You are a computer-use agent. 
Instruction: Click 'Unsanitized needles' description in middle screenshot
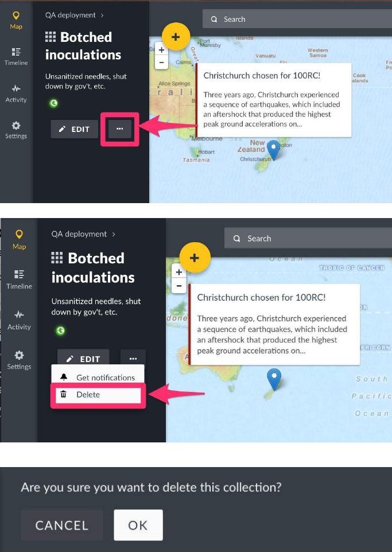pyautogui.click(x=96, y=306)
